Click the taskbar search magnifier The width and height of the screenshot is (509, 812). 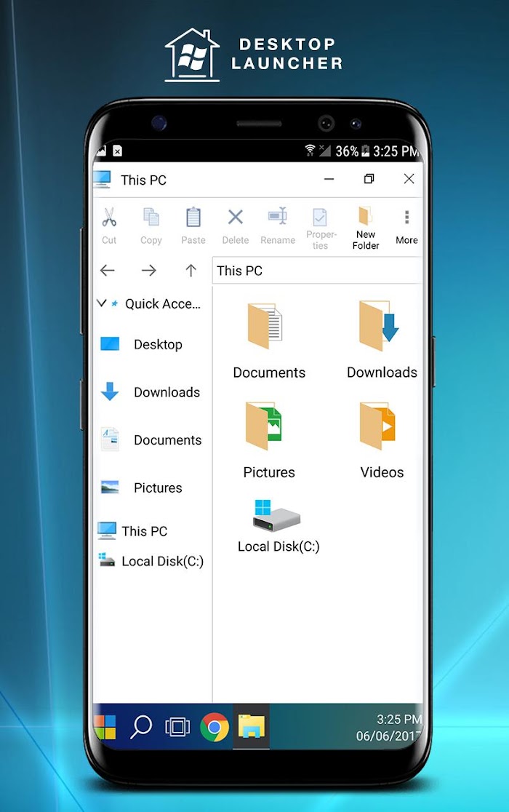140,727
